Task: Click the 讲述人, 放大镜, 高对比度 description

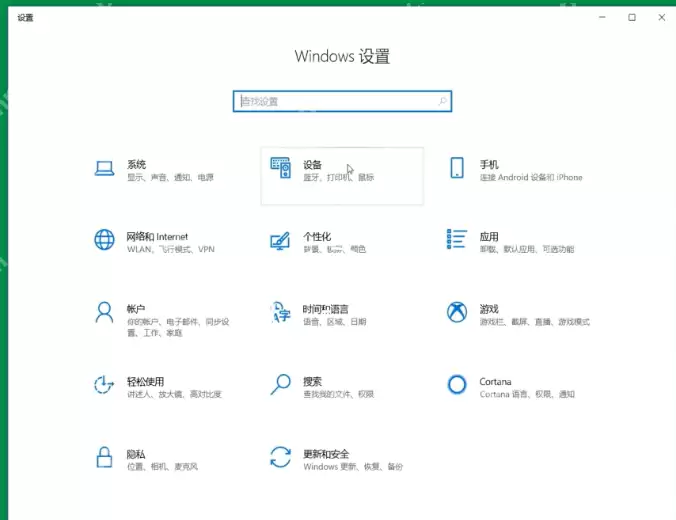Action: point(174,394)
